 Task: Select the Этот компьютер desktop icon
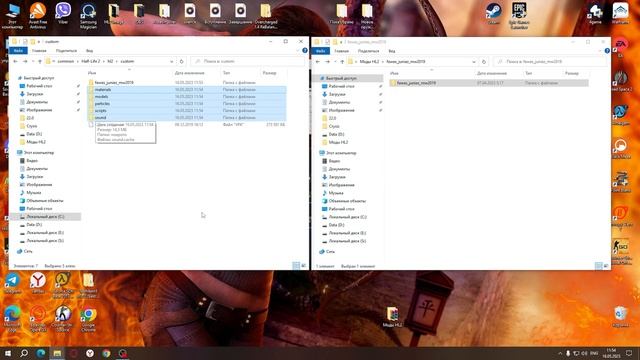[13, 16]
